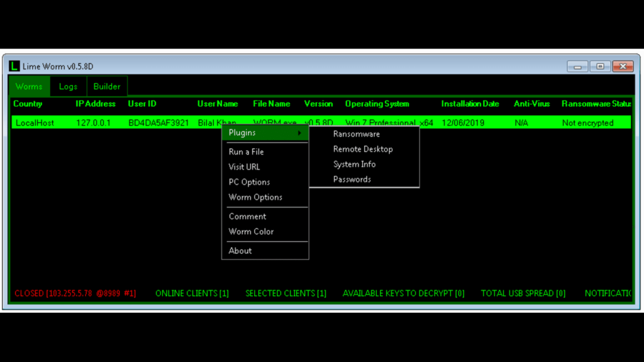Click the Lime Worm app icon in the title bar
644x362 pixels.
(14, 66)
